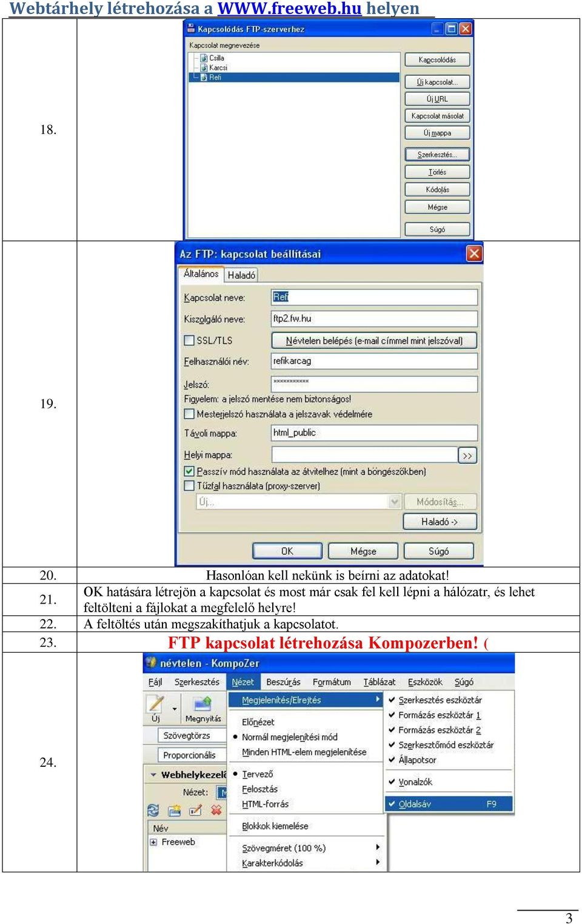Click Súgó in the FTP server connection window
The image size is (582, 924).
click(x=437, y=229)
